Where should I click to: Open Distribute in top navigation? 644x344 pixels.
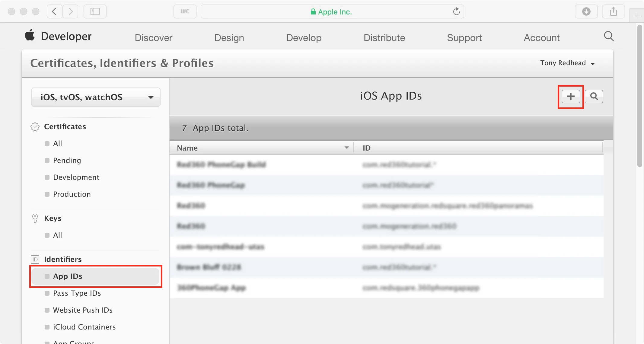point(384,38)
